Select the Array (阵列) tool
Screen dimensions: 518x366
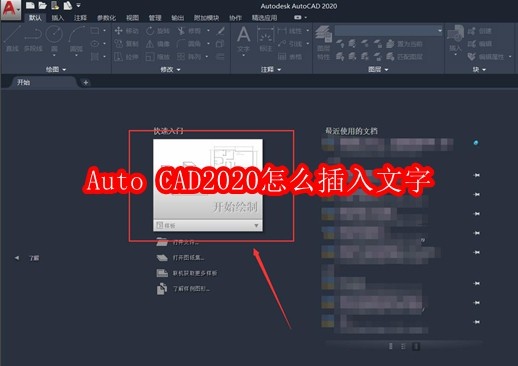(x=189, y=57)
